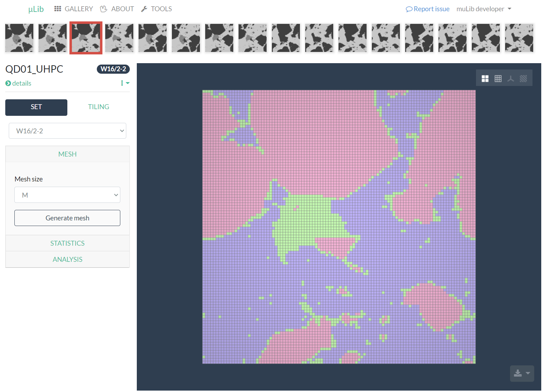The width and height of the screenshot is (543, 392).
Task: Switch to the TILING tab
Action: (x=99, y=107)
